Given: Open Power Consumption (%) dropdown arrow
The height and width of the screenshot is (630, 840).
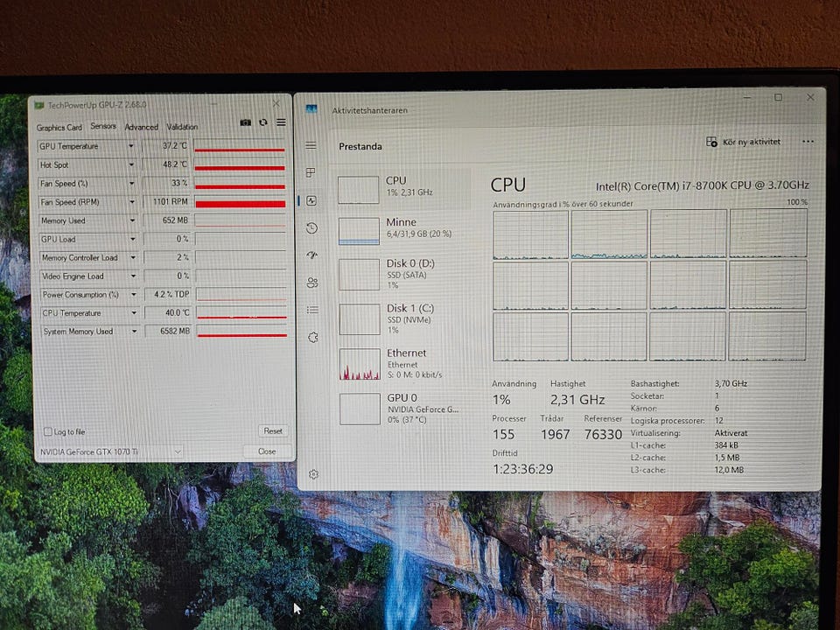Looking at the screenshot, I should coord(133,294).
